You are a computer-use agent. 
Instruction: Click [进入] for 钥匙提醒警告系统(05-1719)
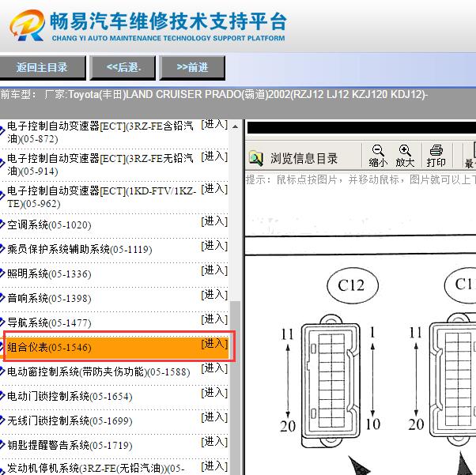click(x=214, y=442)
